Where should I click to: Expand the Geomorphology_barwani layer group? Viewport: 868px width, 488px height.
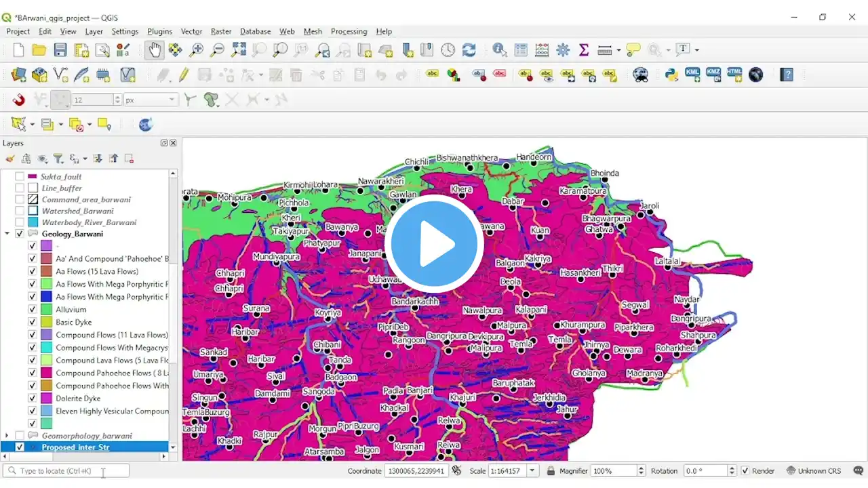pyautogui.click(x=7, y=436)
